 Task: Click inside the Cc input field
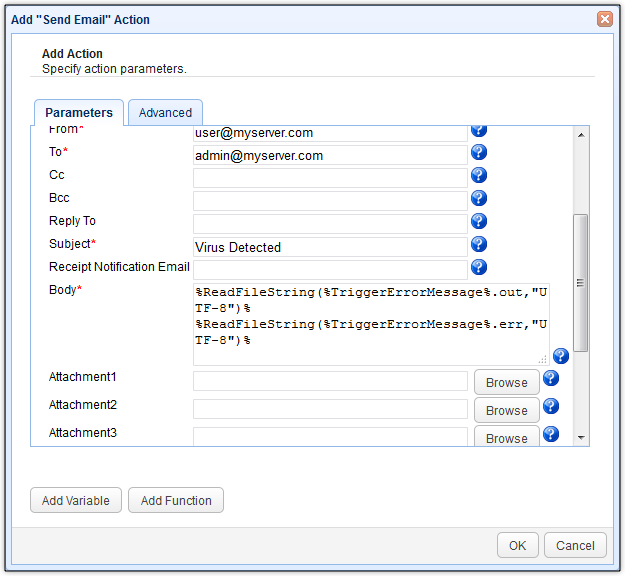coord(330,177)
